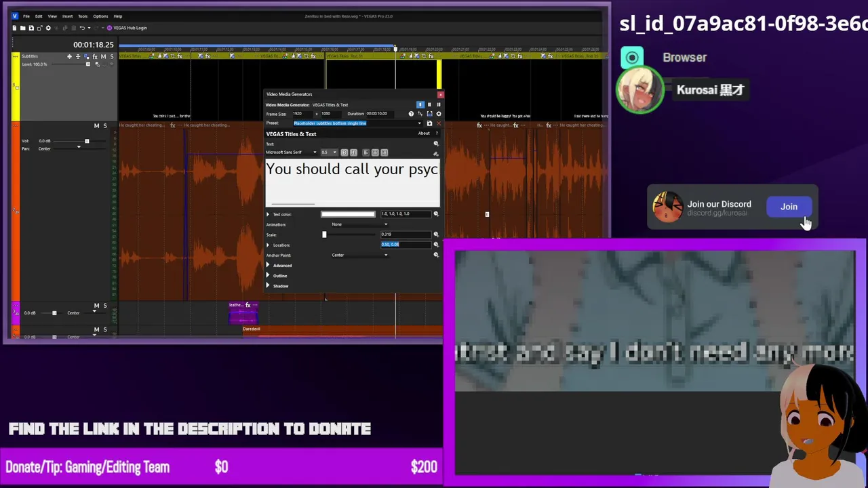Align text center in Titles & Text
Viewport: 868px width, 488px height.
375,152
